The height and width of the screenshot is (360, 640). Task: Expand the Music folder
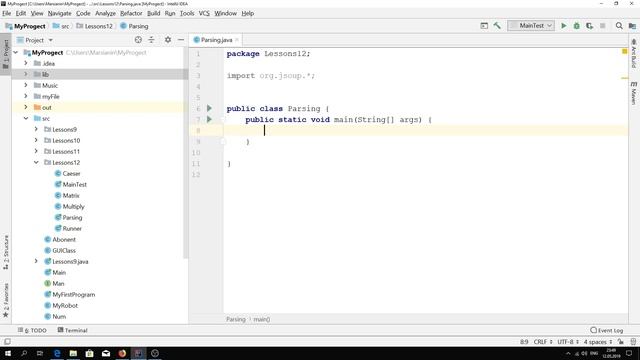pos(26,85)
